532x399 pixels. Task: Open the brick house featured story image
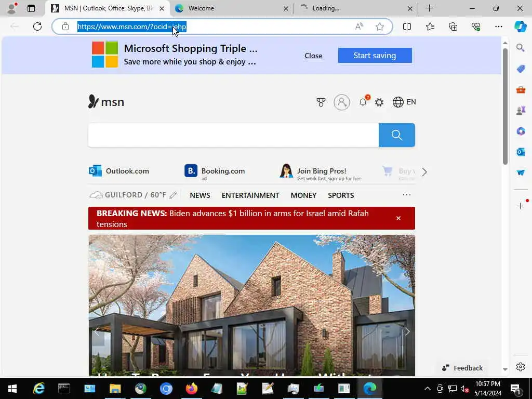[x=251, y=305]
